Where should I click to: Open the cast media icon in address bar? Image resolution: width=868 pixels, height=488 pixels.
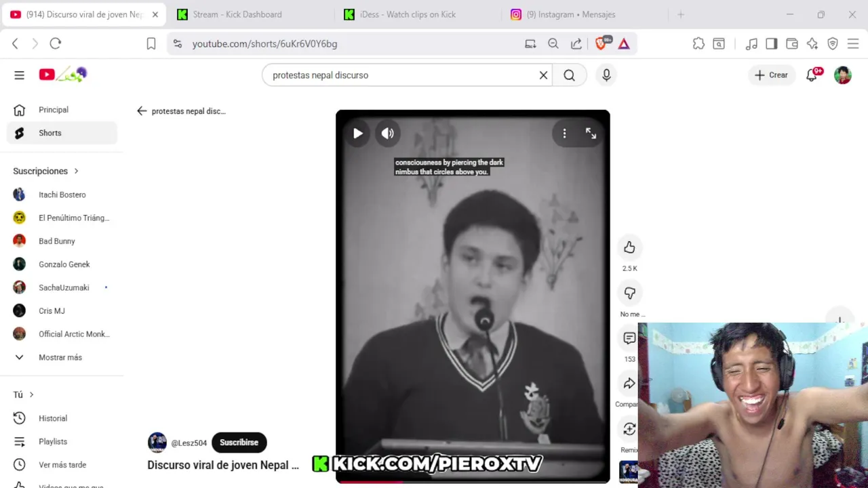530,43
